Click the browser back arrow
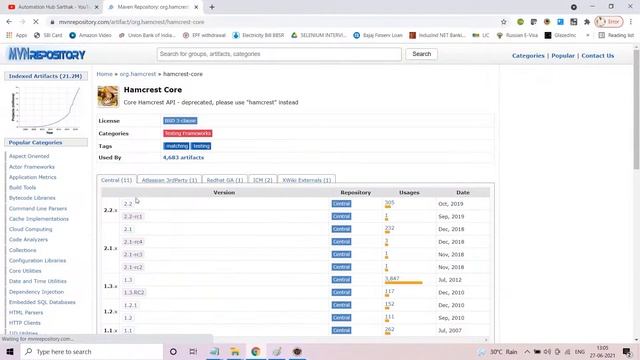The width and height of the screenshot is (640, 360). click(9, 22)
